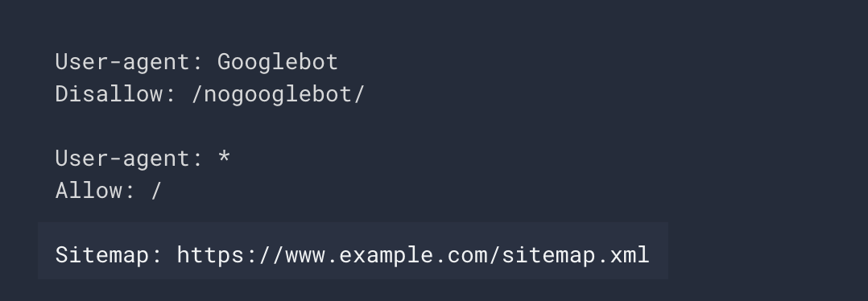The width and height of the screenshot is (868, 301).
Task: Click the /nogooglebot/ path value
Action: (278, 95)
